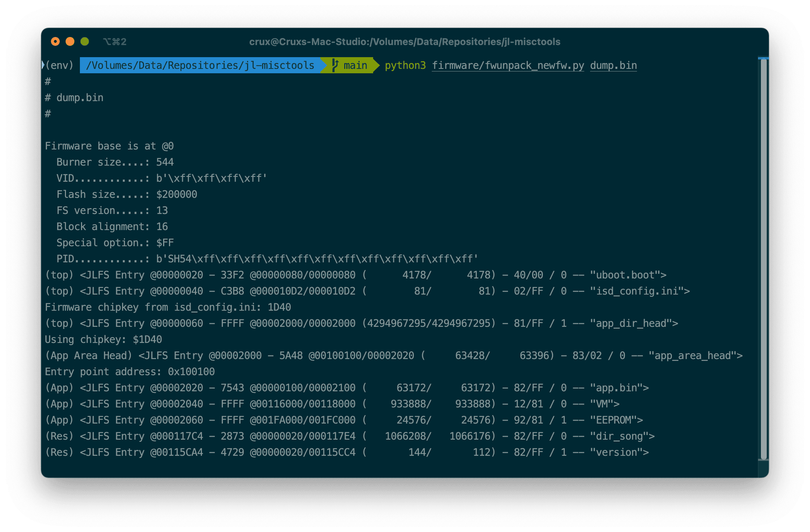Viewport: 810px width, 532px height.
Task: Click the terminal window title text
Action: click(405, 42)
